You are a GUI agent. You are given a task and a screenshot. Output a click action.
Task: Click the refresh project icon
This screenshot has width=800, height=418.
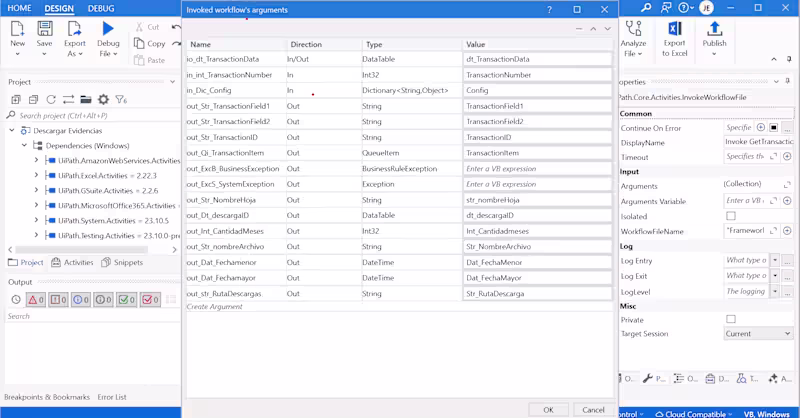point(51,100)
